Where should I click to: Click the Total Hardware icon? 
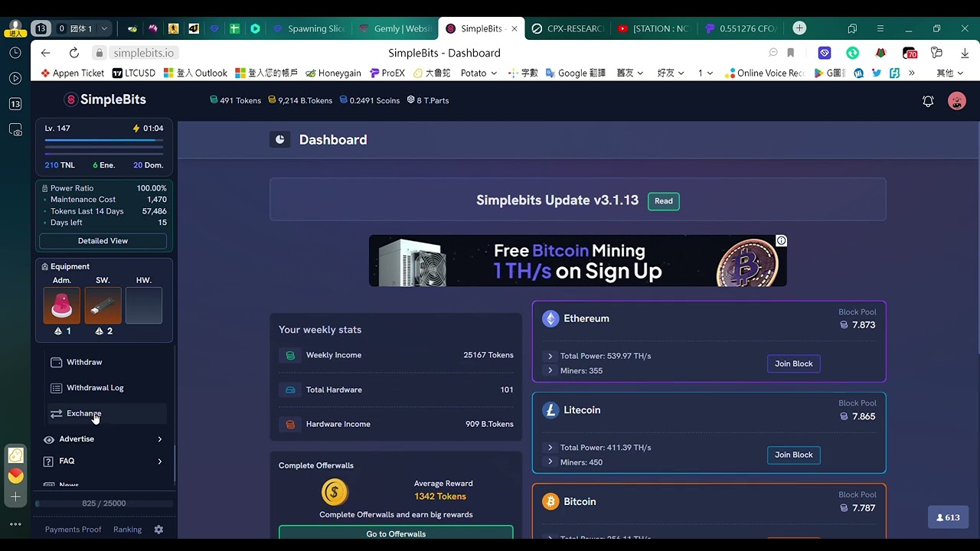pos(290,390)
